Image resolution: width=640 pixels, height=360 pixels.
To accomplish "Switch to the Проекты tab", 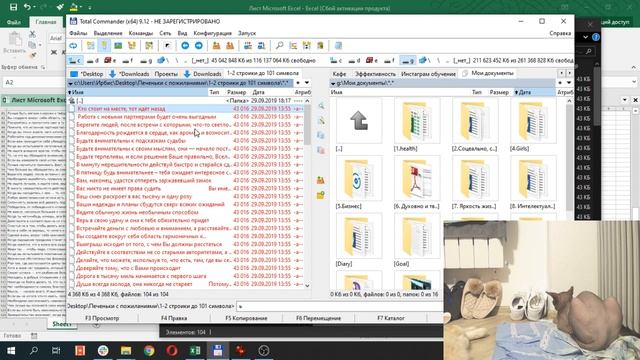I will pyautogui.click(x=166, y=74).
